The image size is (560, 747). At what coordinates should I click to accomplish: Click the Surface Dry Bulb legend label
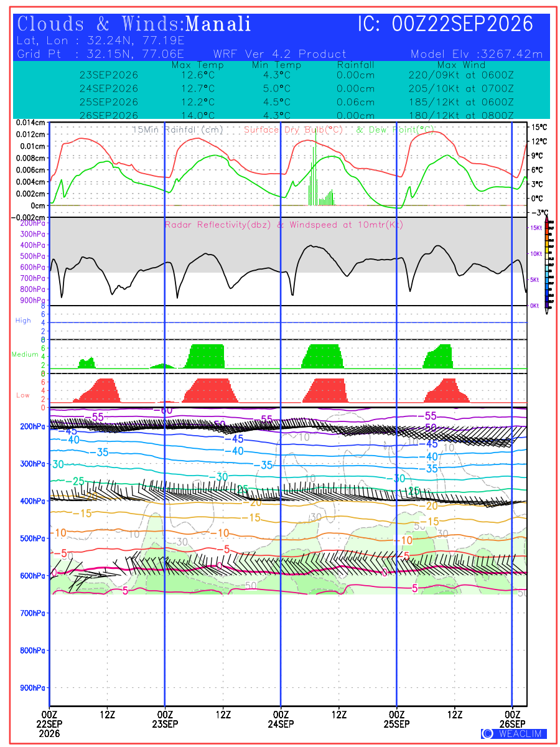tap(294, 129)
